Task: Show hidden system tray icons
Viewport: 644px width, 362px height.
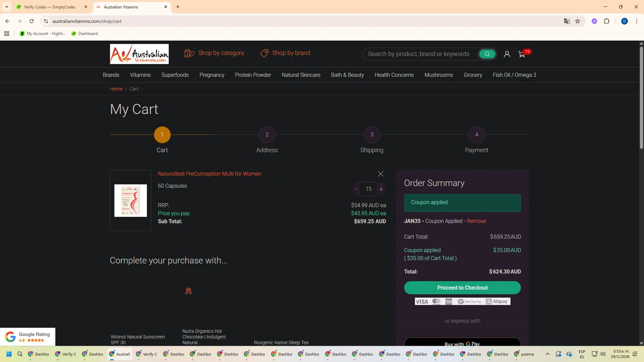Action: click(x=547, y=354)
